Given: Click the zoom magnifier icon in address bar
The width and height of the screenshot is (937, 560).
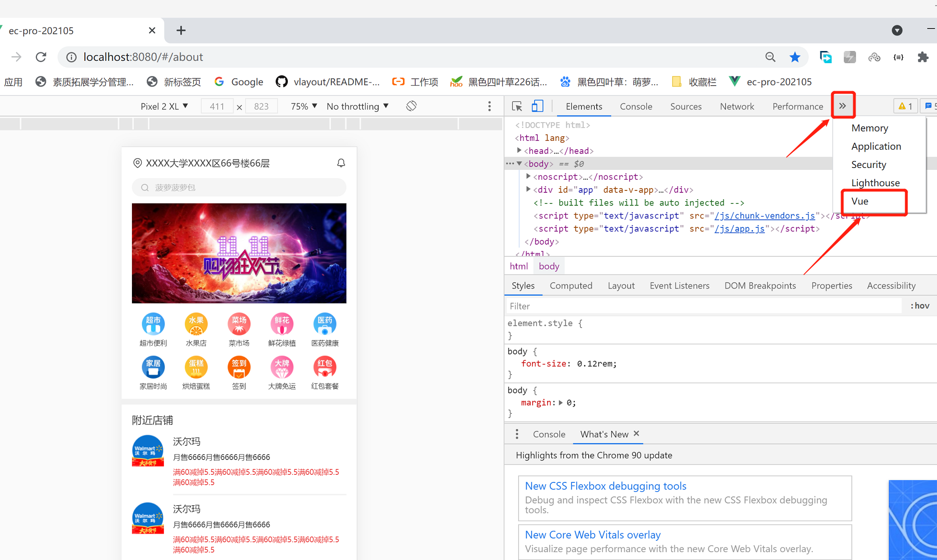Looking at the screenshot, I should coord(770,57).
